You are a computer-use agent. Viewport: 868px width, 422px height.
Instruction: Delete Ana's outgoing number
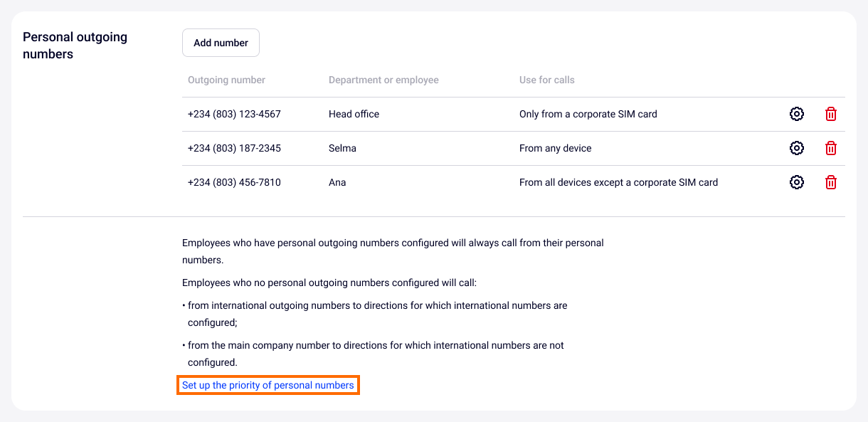830,182
